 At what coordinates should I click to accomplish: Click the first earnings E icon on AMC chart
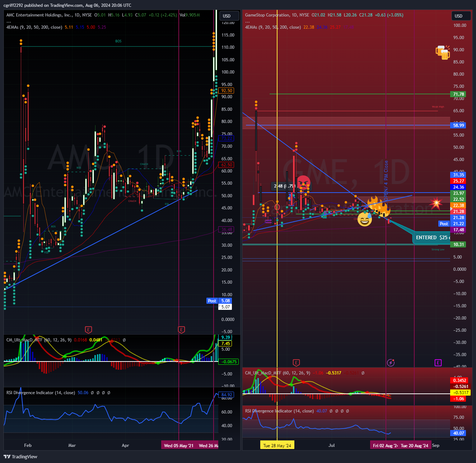[88, 330]
